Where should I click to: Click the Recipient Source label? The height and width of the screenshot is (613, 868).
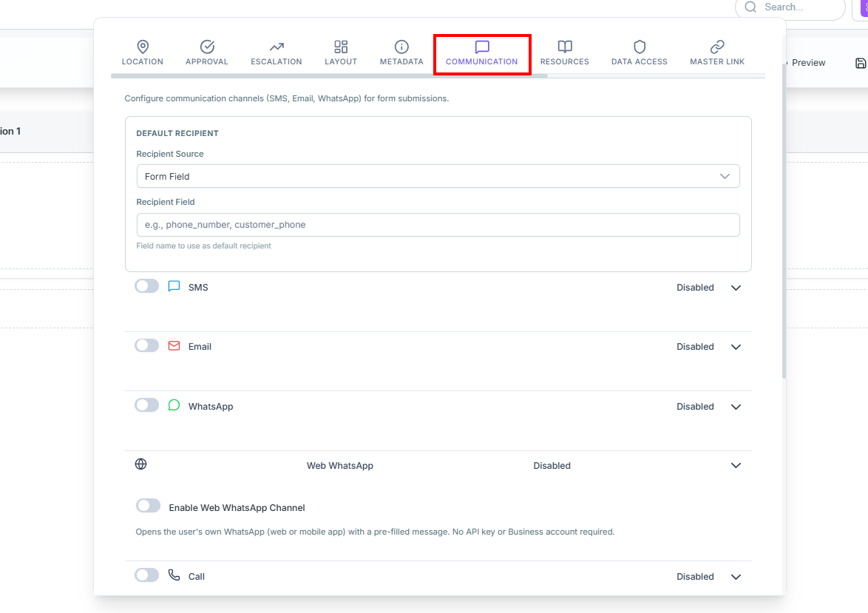coord(170,154)
